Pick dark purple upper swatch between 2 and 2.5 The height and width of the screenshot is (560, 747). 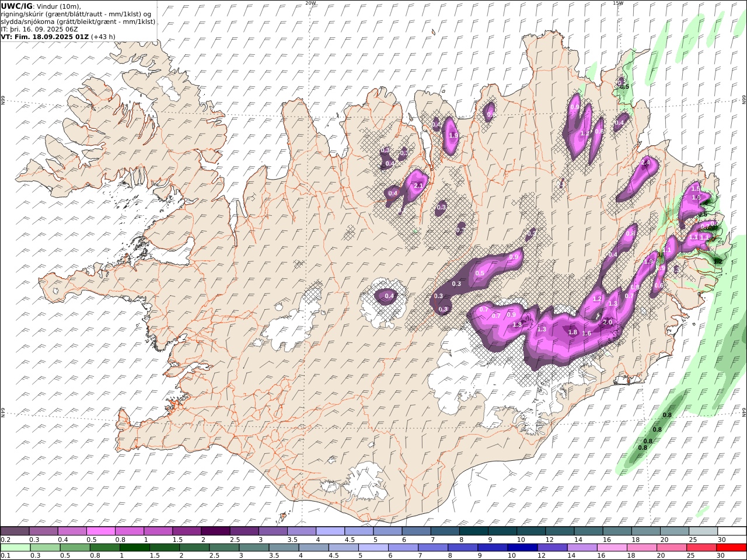[215, 531]
